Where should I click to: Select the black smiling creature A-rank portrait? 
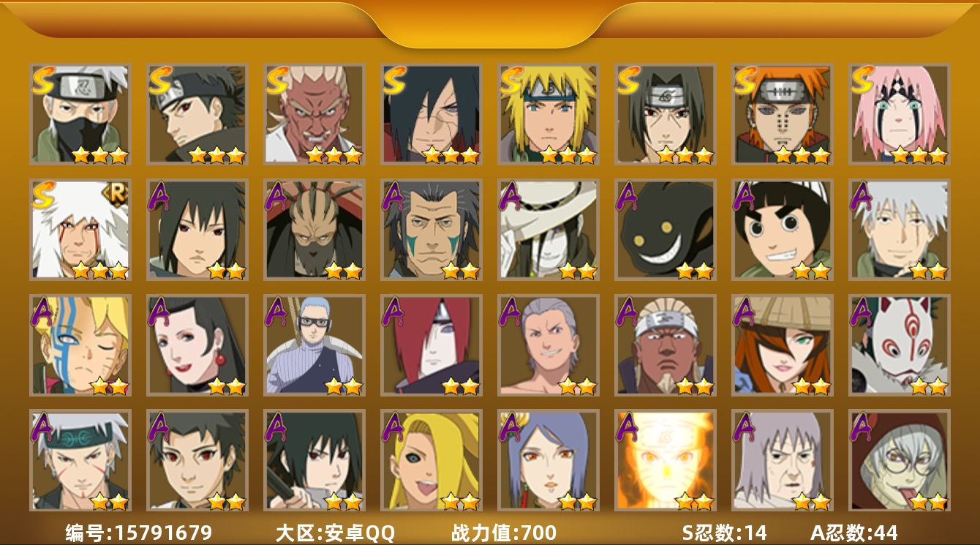[666, 230]
